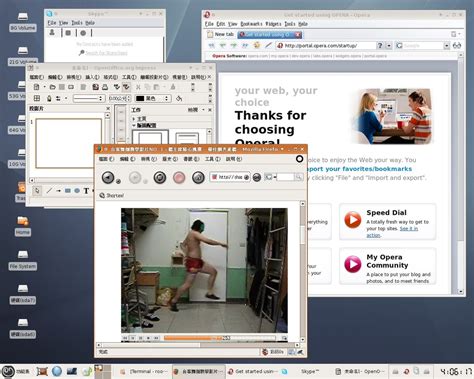
Task: Click the Firefox go button beside address bar
Action: [x=257, y=178]
